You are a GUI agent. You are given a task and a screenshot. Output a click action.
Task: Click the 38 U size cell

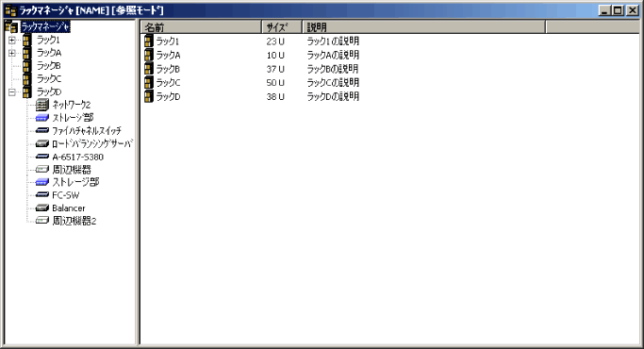(x=275, y=96)
